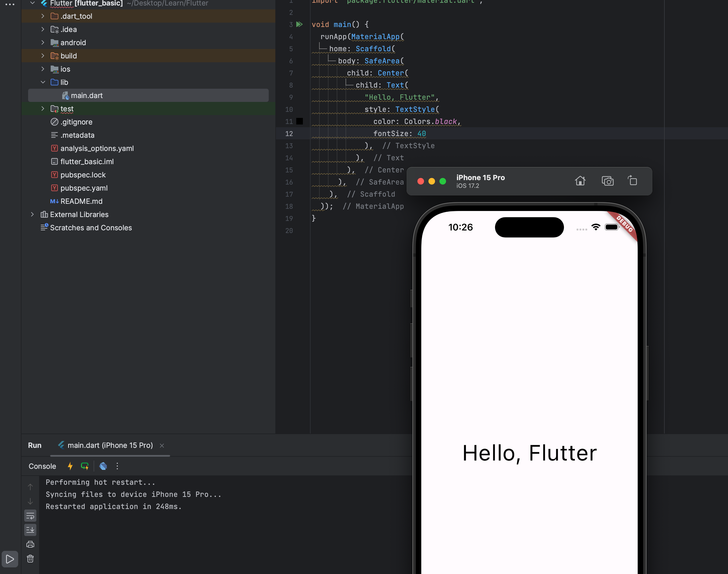Click the print console output icon
Image resolution: width=728 pixels, height=574 pixels.
pos(30,544)
